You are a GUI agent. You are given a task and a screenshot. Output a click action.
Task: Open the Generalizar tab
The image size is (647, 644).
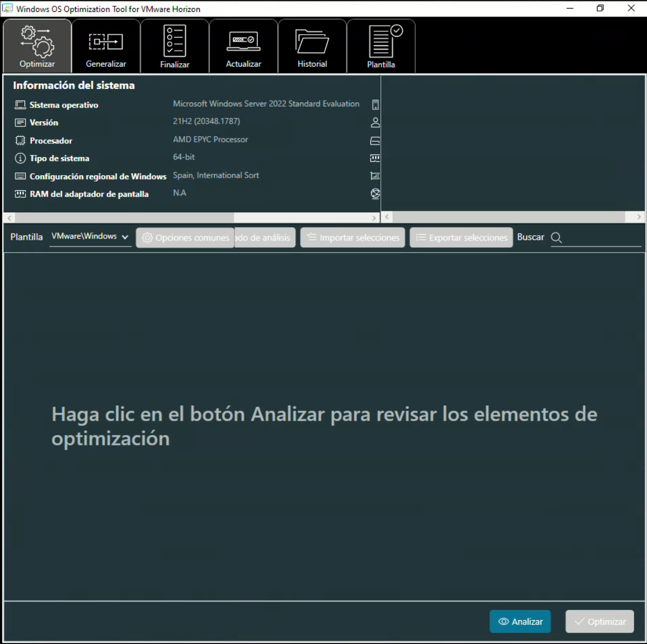coord(106,46)
